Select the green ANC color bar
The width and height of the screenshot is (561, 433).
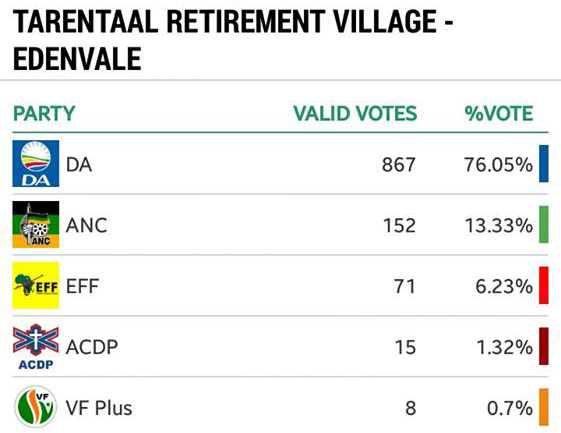[544, 224]
